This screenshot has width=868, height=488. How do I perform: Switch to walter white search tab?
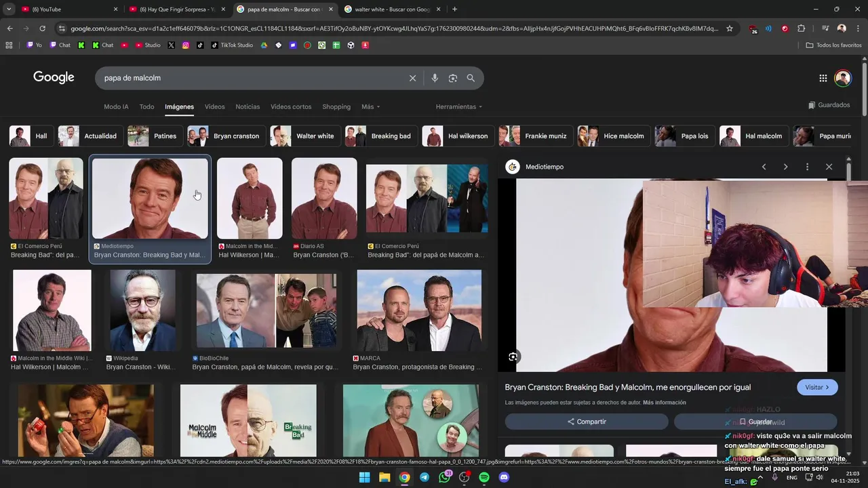click(392, 9)
